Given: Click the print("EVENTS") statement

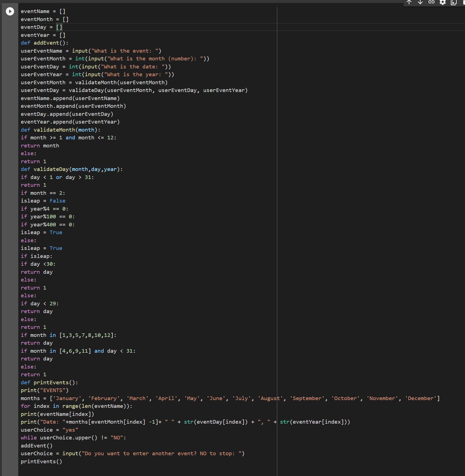Looking at the screenshot, I should click(x=44, y=390).
